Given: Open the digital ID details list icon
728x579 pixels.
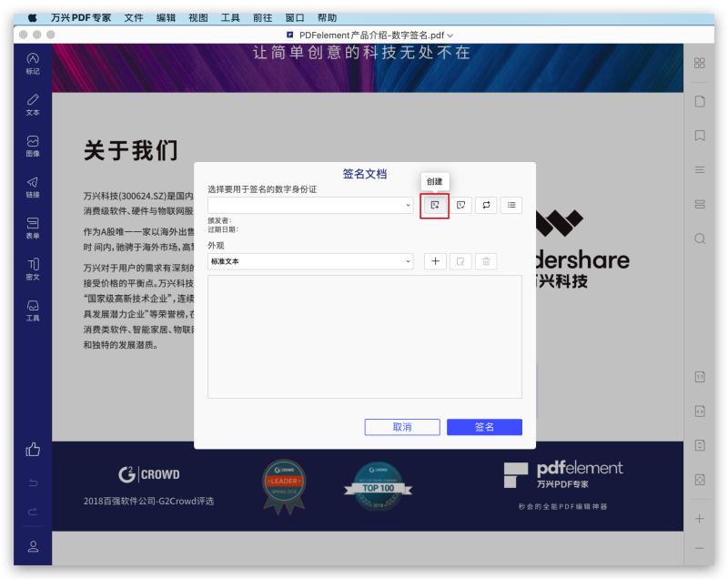Looking at the screenshot, I should (x=511, y=206).
